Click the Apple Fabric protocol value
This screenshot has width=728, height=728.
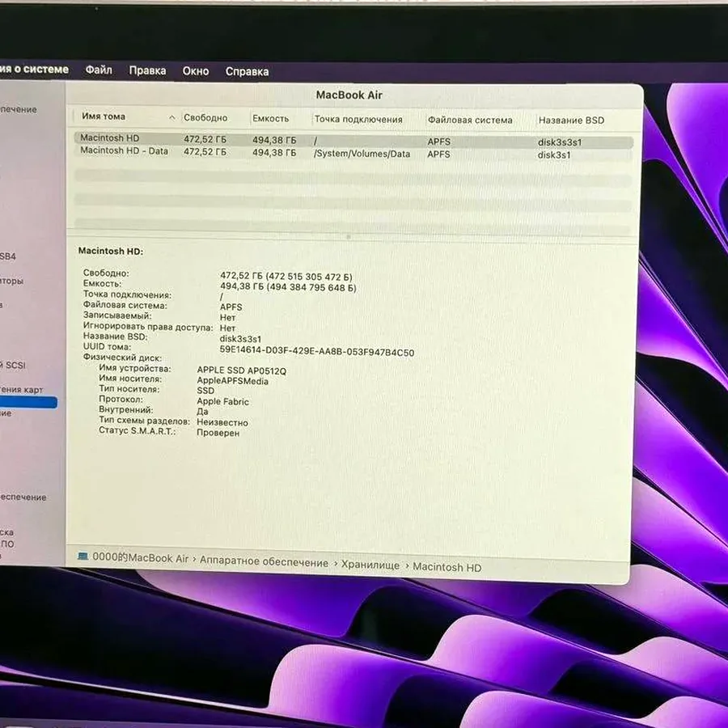click(x=223, y=401)
